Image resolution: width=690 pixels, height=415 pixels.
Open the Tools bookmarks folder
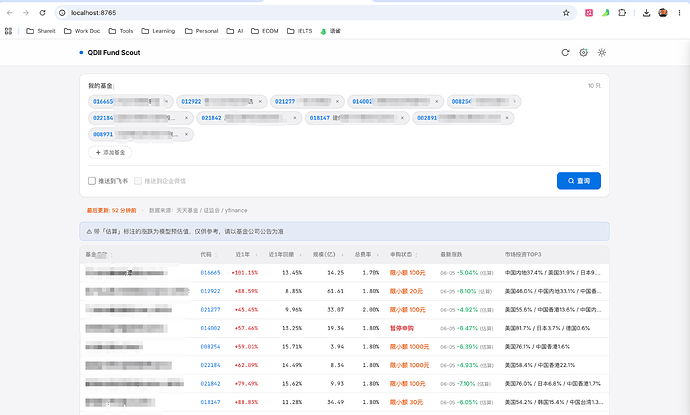point(121,31)
